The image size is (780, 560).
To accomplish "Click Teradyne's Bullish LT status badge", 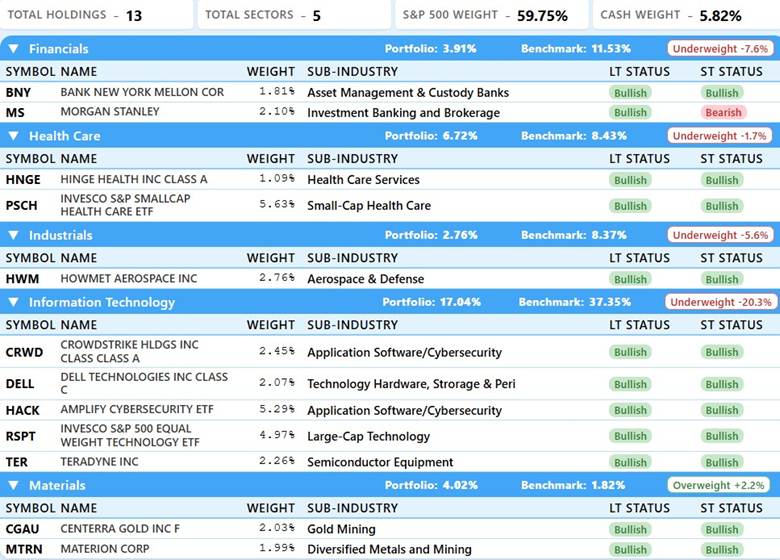I will pyautogui.click(x=630, y=462).
